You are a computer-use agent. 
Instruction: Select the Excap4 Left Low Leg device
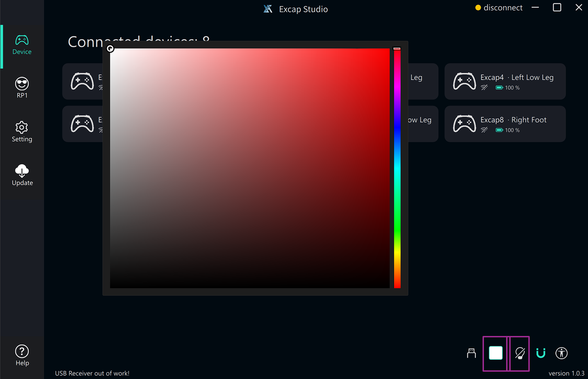(x=516, y=81)
